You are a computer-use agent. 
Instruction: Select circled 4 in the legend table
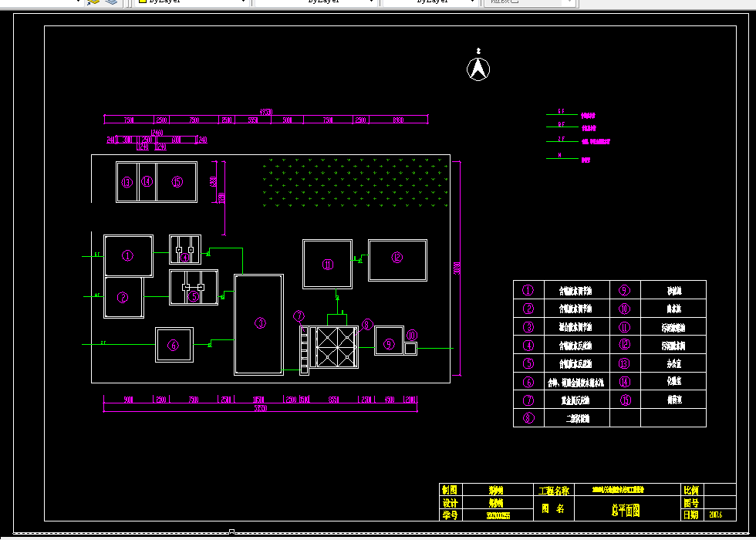(x=528, y=346)
